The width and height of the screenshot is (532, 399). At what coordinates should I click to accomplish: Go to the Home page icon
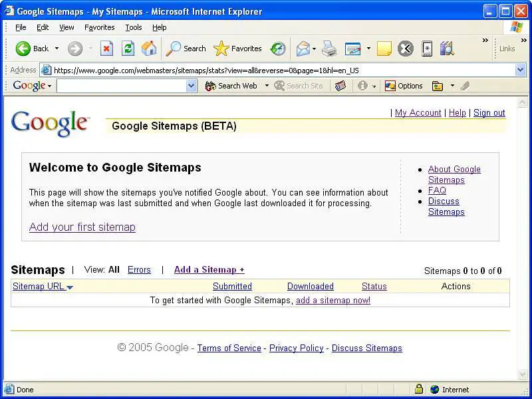point(149,49)
